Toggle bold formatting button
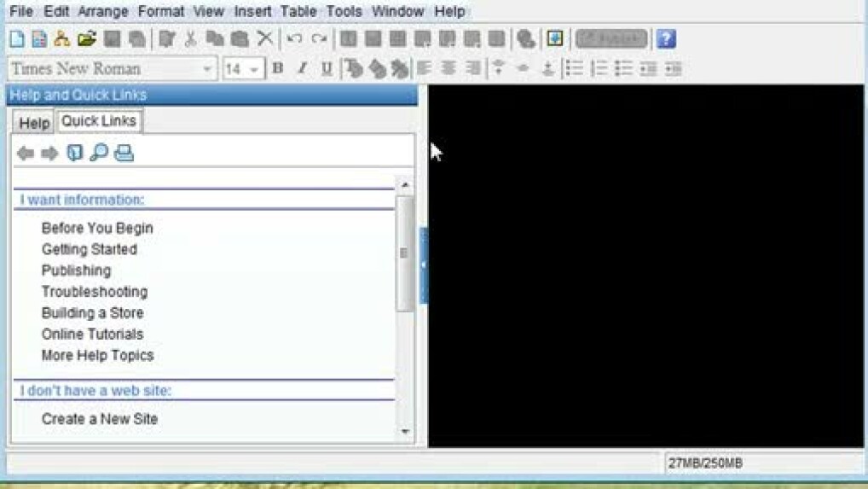Image resolution: width=868 pixels, height=489 pixels. click(x=277, y=69)
